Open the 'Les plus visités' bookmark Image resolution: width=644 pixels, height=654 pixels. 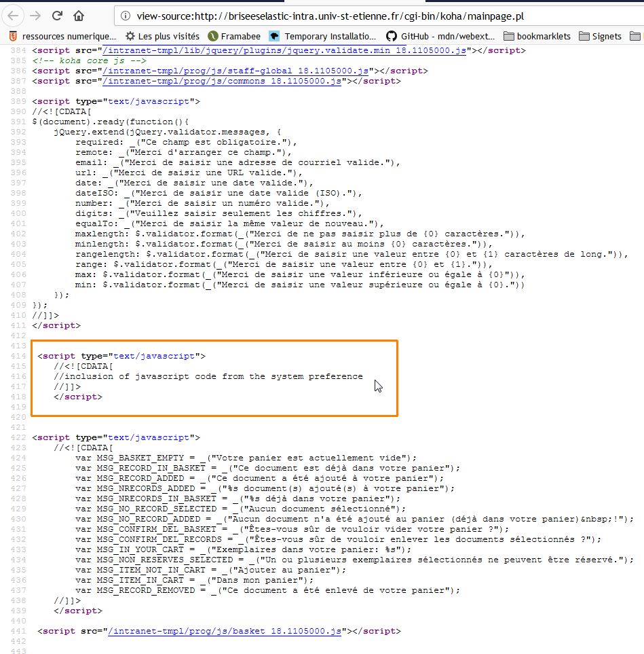(162, 36)
